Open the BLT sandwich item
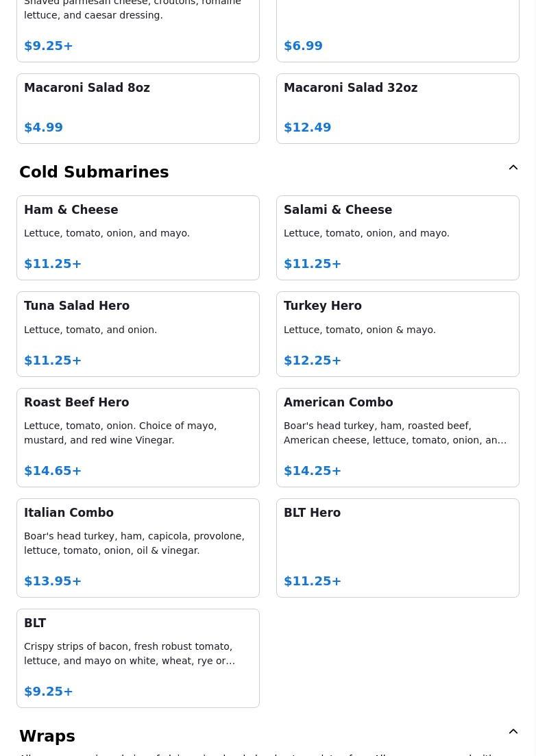 (138, 658)
